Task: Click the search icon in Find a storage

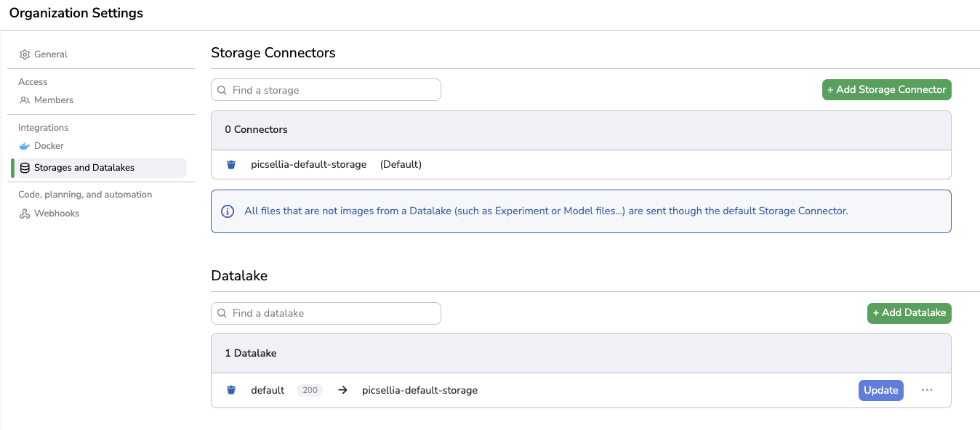Action: [222, 90]
